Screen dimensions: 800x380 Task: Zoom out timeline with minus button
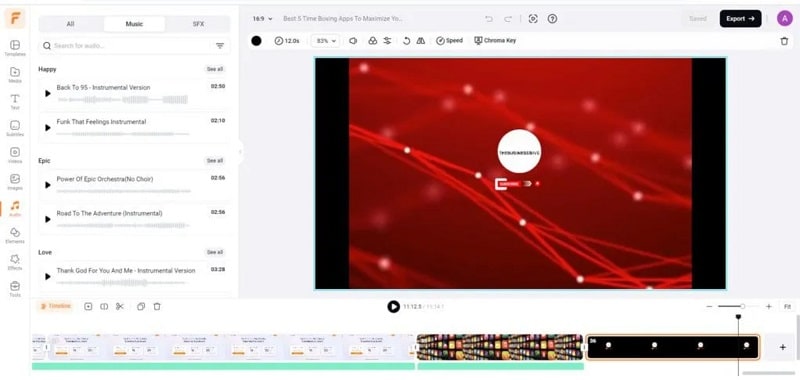click(709, 307)
